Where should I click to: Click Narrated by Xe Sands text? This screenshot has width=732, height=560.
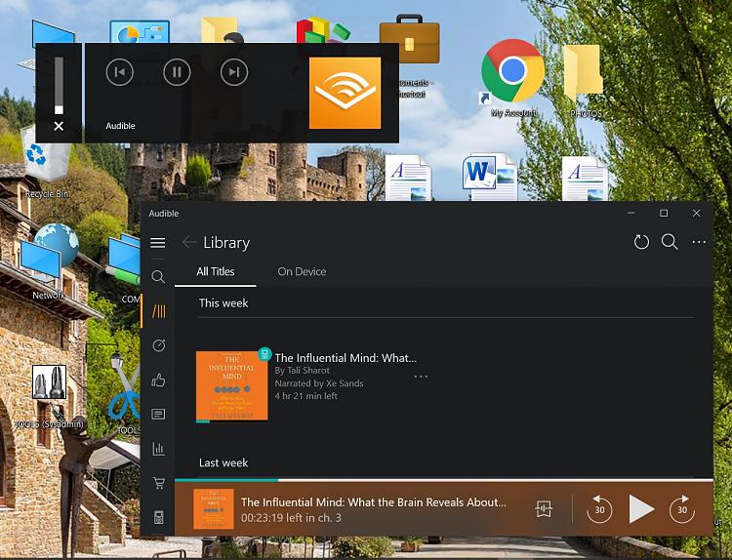(319, 383)
